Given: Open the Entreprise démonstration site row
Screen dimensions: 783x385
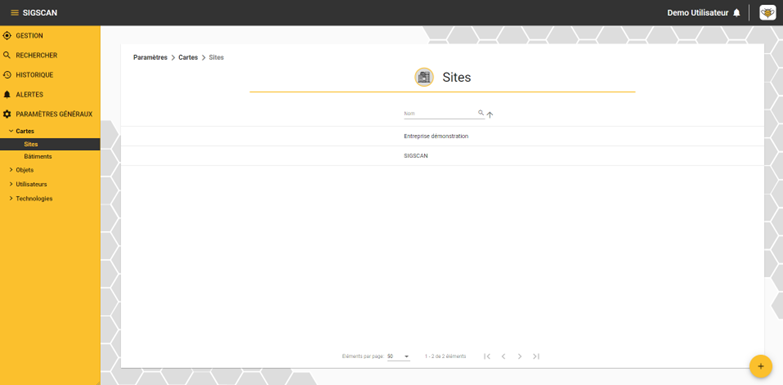Looking at the screenshot, I should (x=442, y=136).
